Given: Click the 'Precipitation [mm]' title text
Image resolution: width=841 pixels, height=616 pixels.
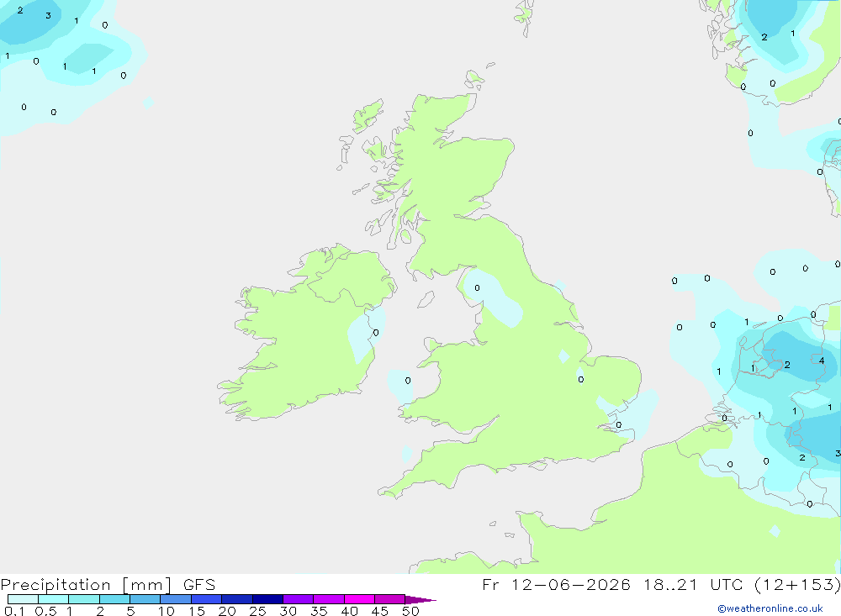Looking at the screenshot, I should tap(86, 585).
